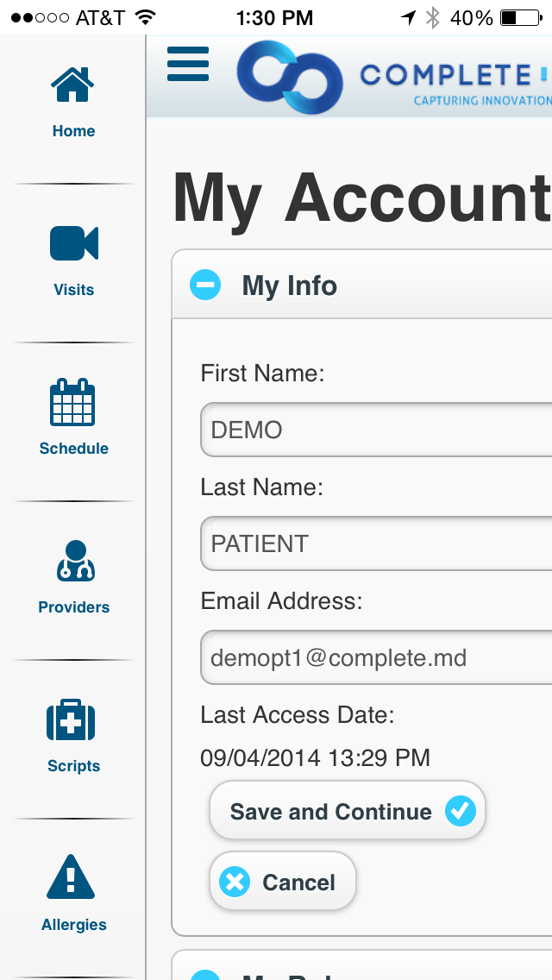Expand the partially visible section below My Info
Screen dimensions: 552x980
[x=205, y=975]
